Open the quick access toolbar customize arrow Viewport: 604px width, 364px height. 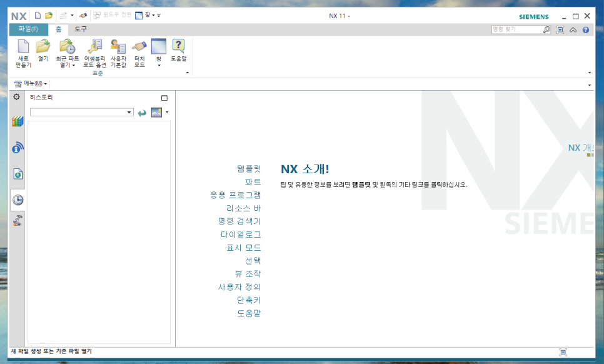point(159,16)
